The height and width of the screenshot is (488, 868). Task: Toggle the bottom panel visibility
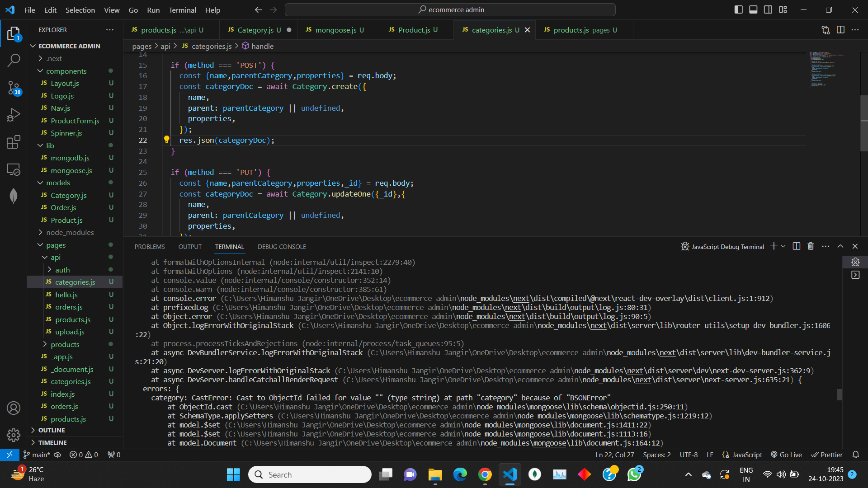(x=753, y=9)
